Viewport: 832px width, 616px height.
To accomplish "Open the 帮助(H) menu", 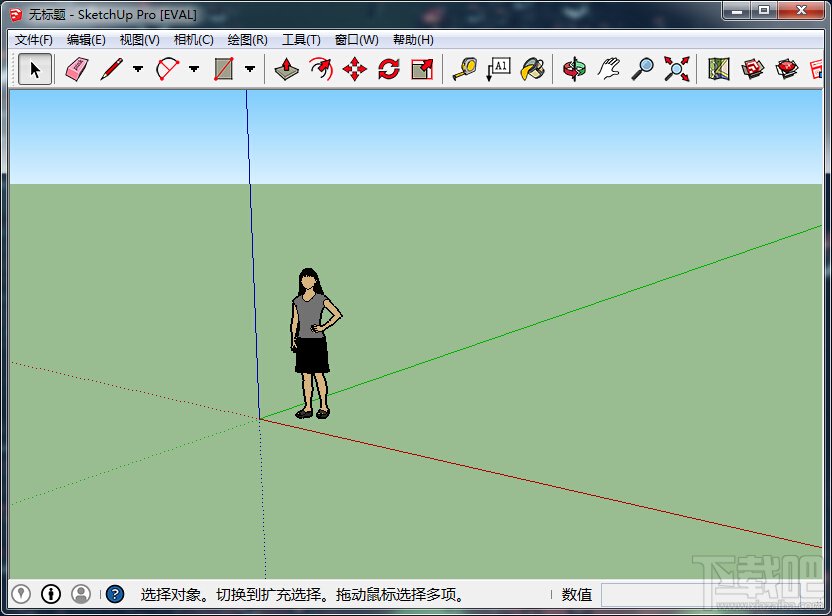I will pyautogui.click(x=413, y=40).
